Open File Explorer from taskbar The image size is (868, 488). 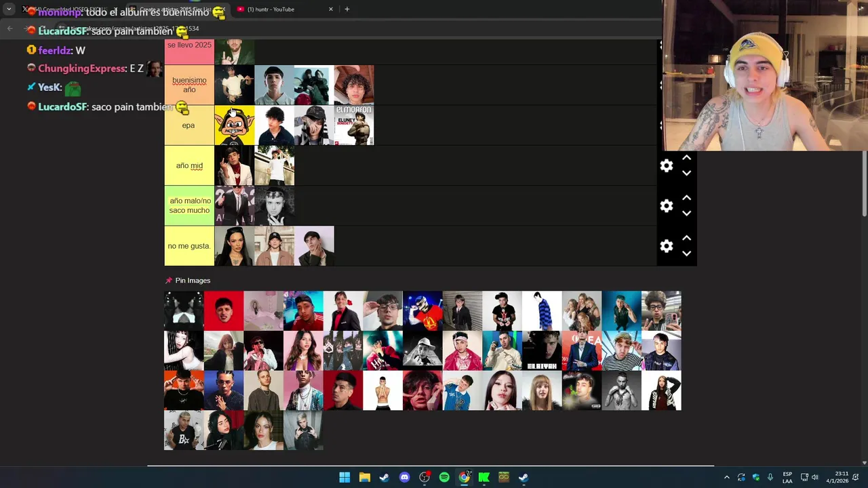(x=364, y=477)
